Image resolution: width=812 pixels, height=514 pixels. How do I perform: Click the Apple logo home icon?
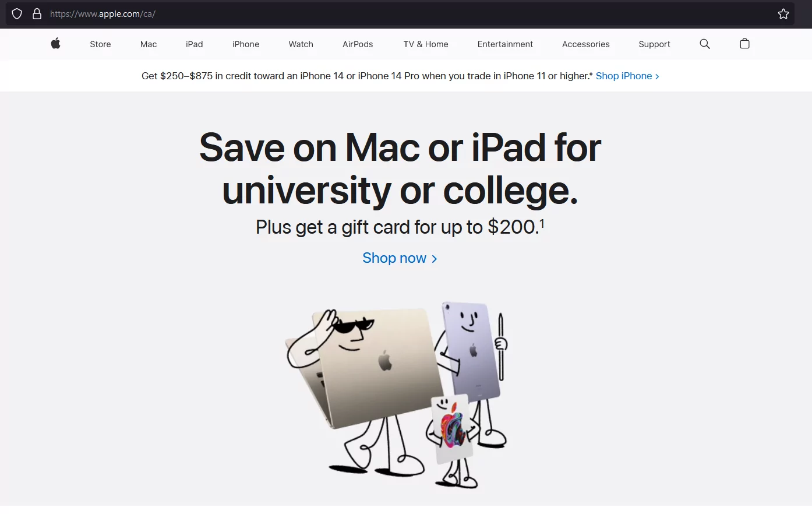pyautogui.click(x=56, y=44)
